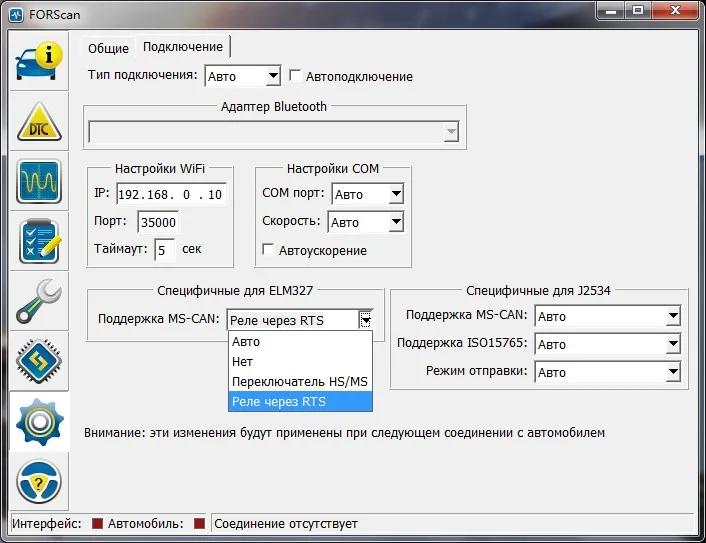
Task: Open the module configuration chip section
Action: pyautogui.click(x=39, y=361)
